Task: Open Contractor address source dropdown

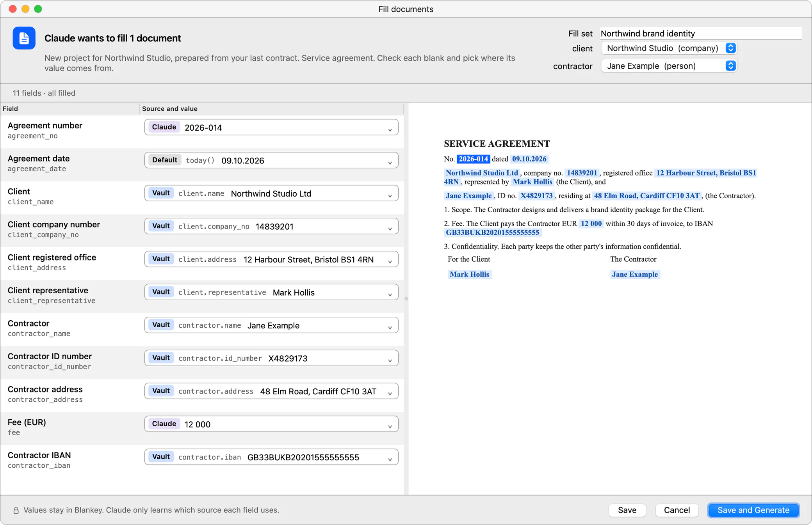Action: pyautogui.click(x=271, y=391)
